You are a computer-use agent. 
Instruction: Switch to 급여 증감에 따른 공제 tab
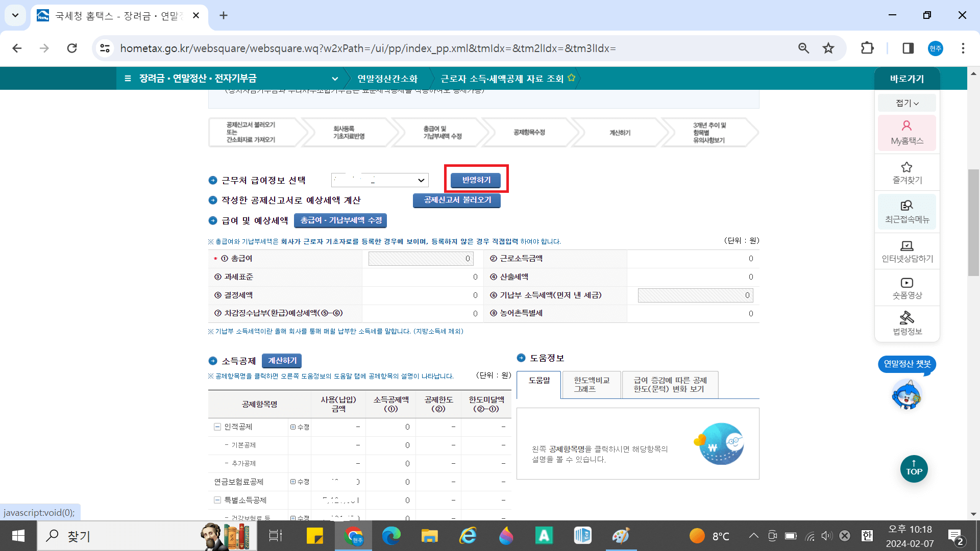coord(670,384)
